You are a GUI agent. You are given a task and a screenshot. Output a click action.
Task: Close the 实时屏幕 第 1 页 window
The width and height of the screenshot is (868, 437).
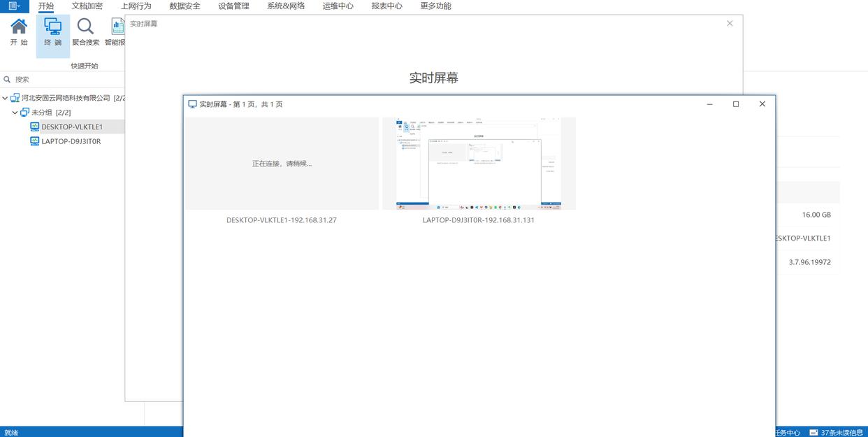click(762, 104)
